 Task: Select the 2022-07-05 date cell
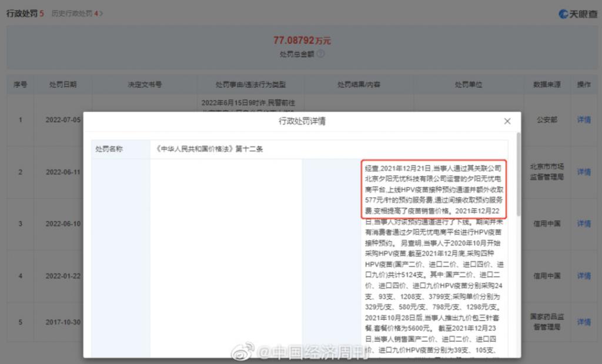pos(62,120)
